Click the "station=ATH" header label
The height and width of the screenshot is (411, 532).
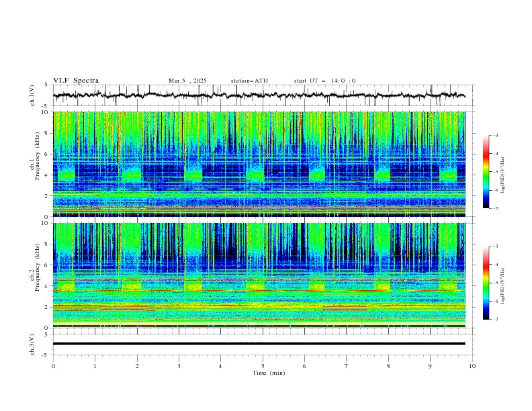249,81
